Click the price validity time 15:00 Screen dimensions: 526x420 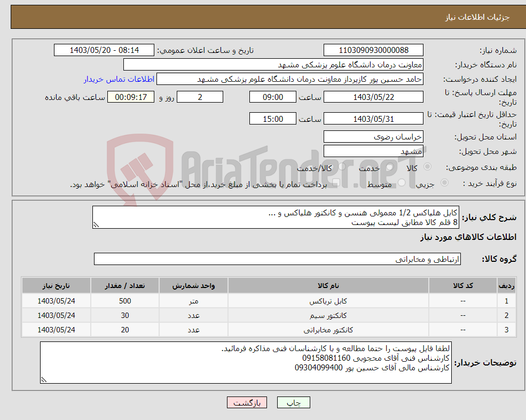[x=273, y=119]
